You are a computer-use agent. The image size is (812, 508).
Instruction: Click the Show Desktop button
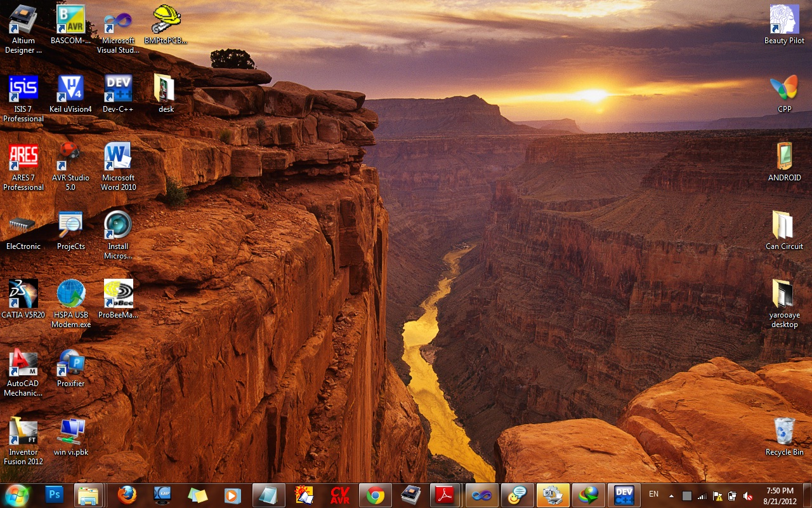pos(807,495)
